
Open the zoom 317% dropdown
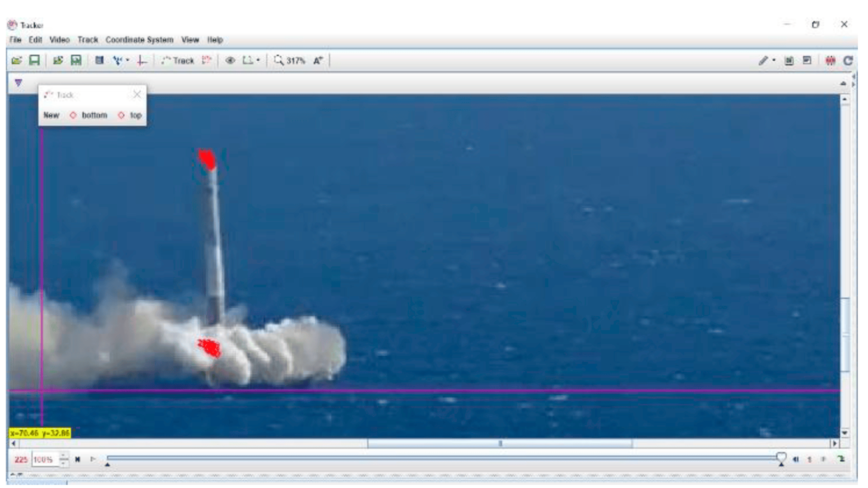[289, 61]
